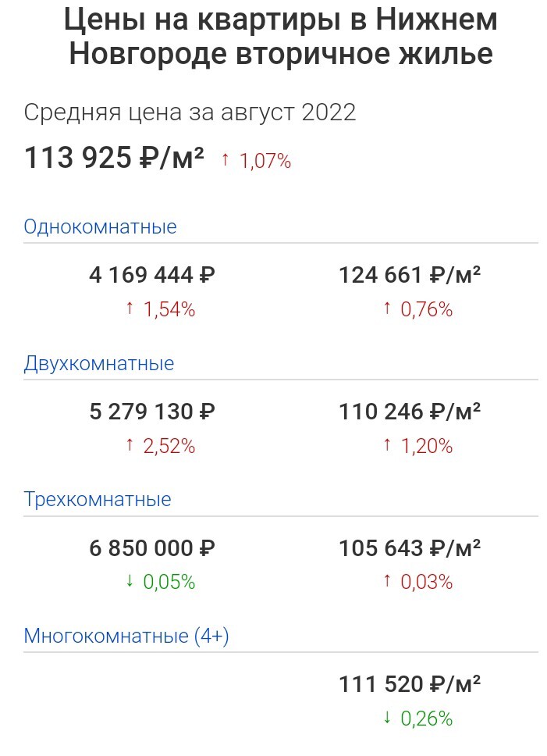Click the up arrow next to 1,20%
This screenshot has height=756, width=547.
[387, 445]
